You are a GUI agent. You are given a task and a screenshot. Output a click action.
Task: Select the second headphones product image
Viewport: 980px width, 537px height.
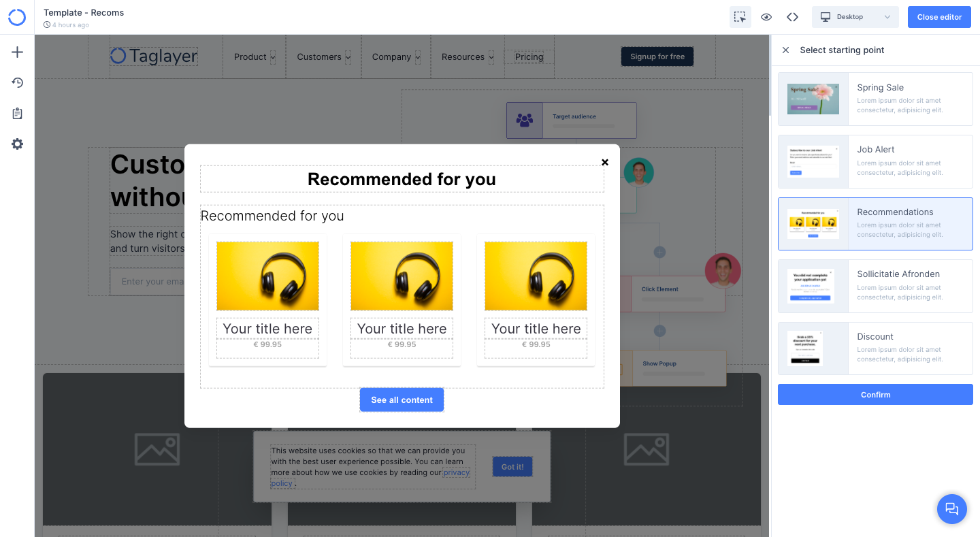pyautogui.click(x=402, y=276)
